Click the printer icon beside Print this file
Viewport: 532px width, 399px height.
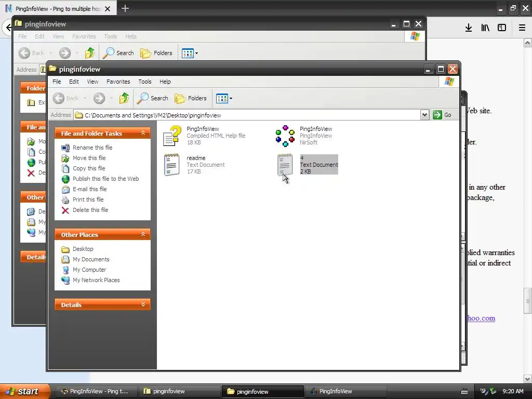[x=65, y=200]
